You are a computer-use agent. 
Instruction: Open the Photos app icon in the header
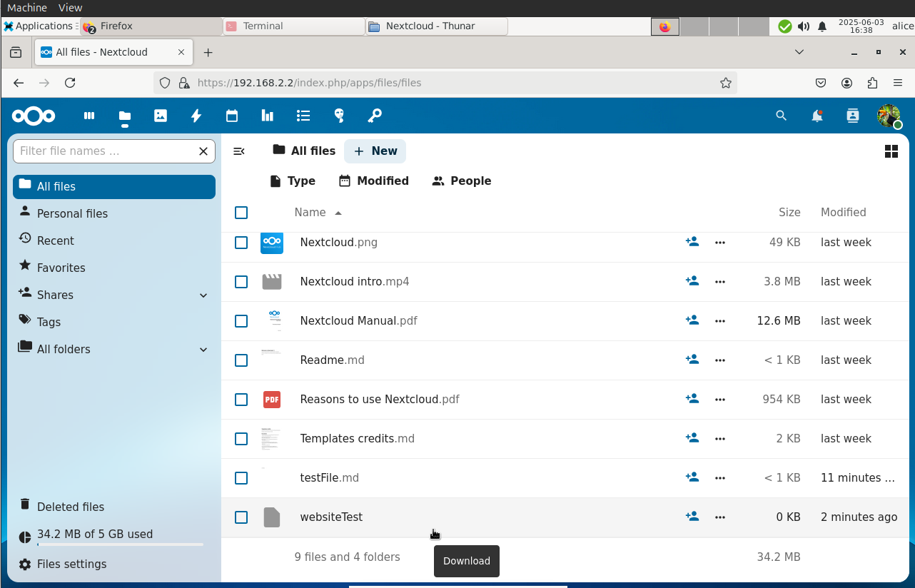(x=161, y=116)
